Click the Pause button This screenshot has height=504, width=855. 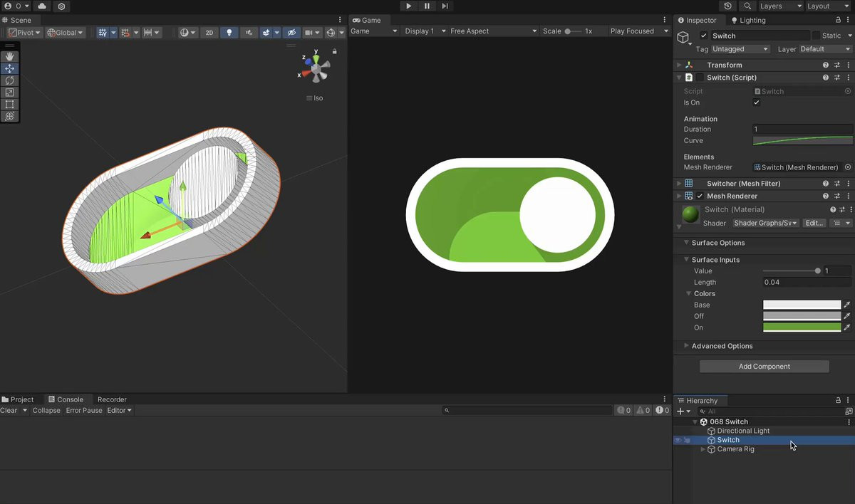coord(427,6)
